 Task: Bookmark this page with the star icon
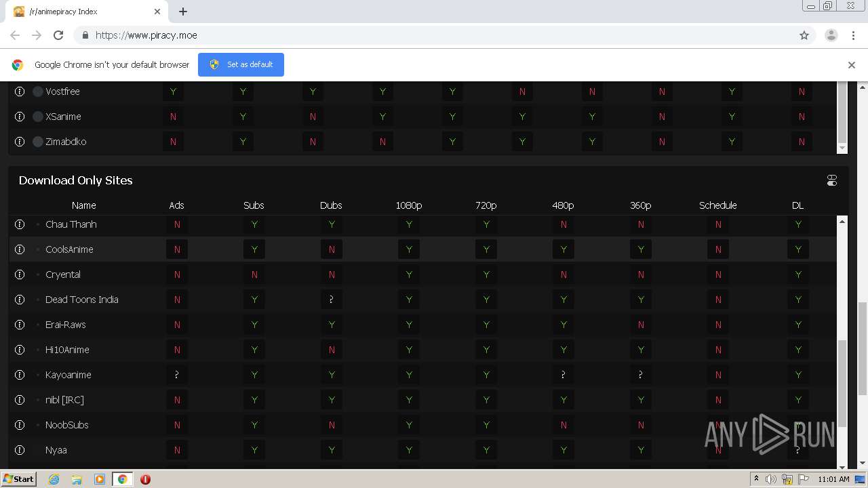coord(804,35)
